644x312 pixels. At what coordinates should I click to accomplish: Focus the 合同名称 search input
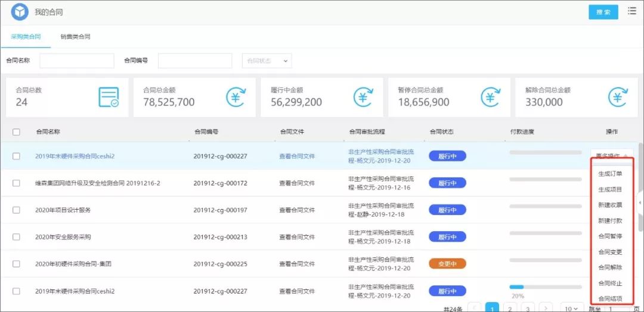coord(77,61)
